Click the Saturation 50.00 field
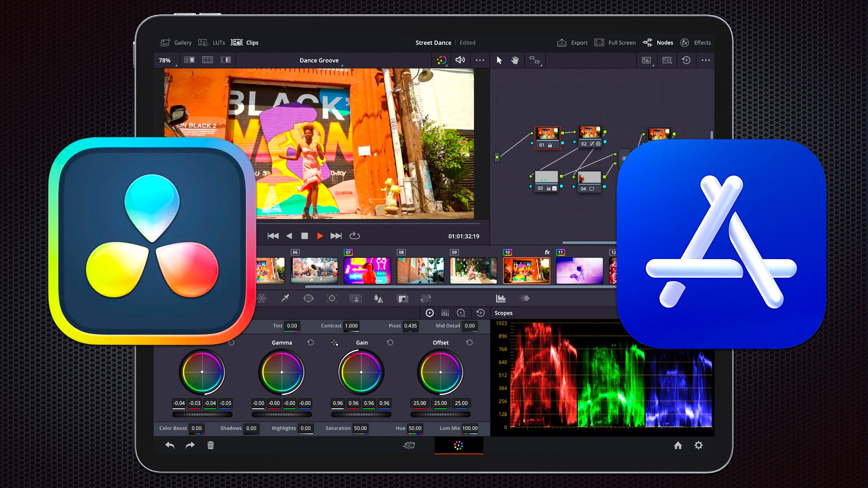 tap(360, 428)
